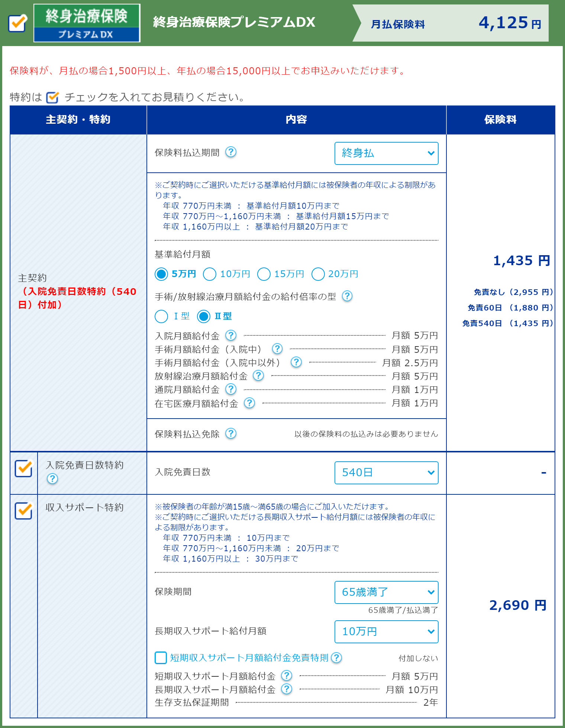Show help for 手術月額給付金（入院中）
565x728 pixels.
(277, 349)
